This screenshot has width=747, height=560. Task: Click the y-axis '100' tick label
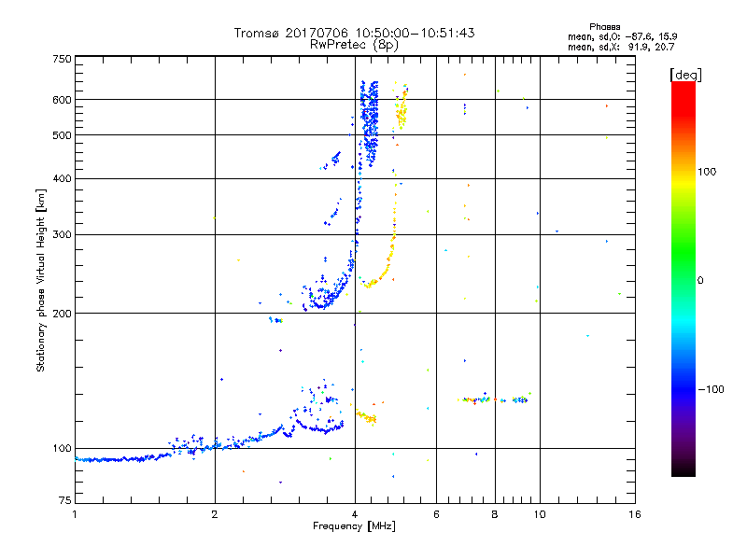click(62, 449)
